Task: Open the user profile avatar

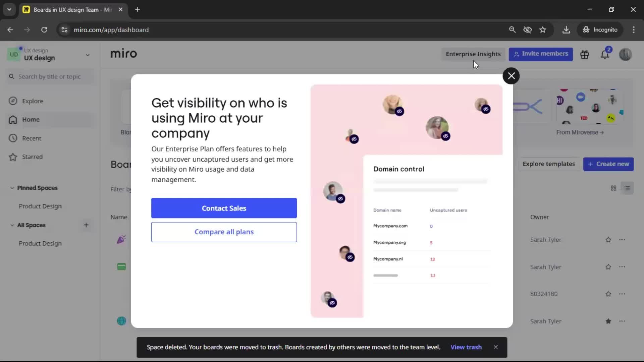Action: click(x=626, y=54)
